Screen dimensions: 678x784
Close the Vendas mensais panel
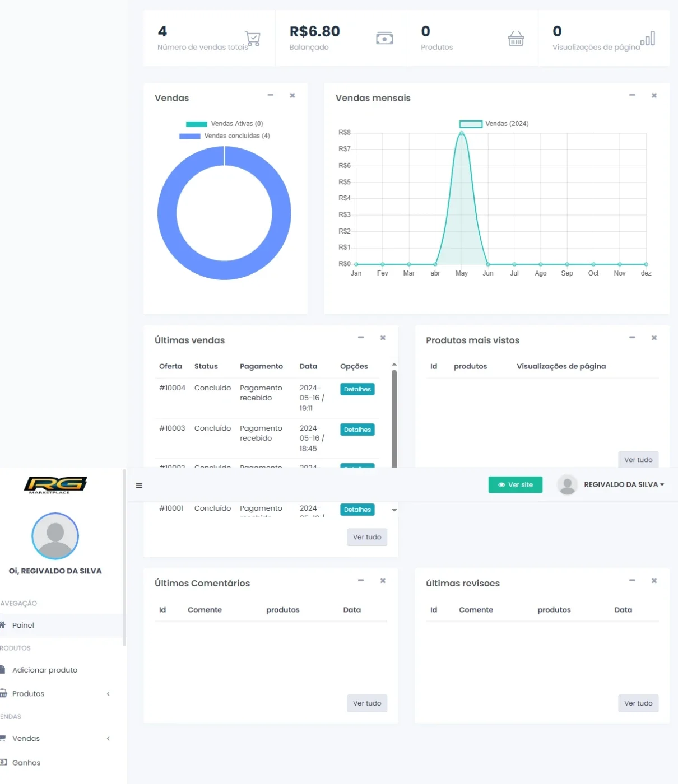point(654,95)
